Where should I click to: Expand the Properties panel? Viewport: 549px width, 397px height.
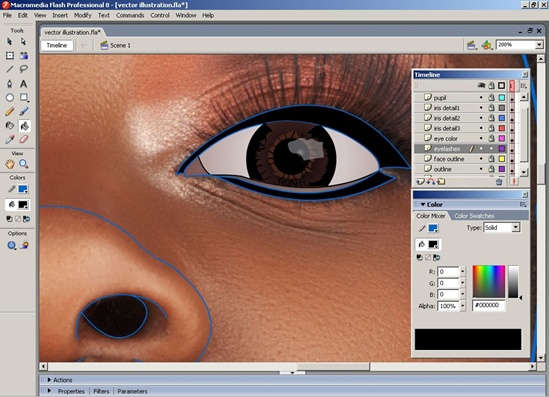coord(49,391)
